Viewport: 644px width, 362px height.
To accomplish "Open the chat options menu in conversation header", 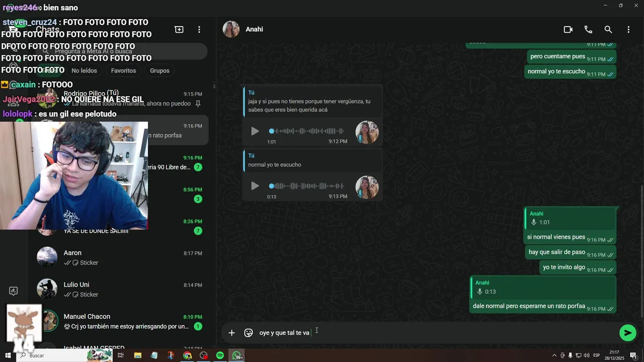I will [x=628, y=30].
